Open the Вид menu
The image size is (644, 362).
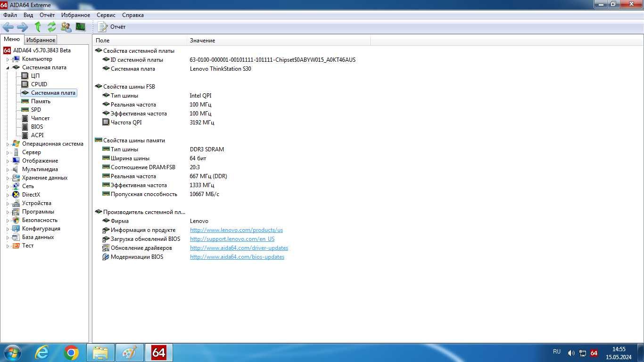click(x=28, y=15)
